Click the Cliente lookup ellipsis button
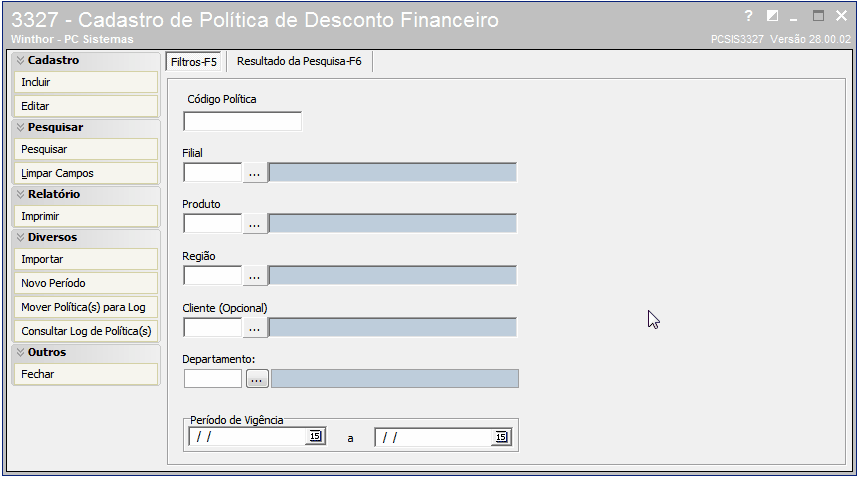Viewport: 859px width, 479px height. pos(255,328)
